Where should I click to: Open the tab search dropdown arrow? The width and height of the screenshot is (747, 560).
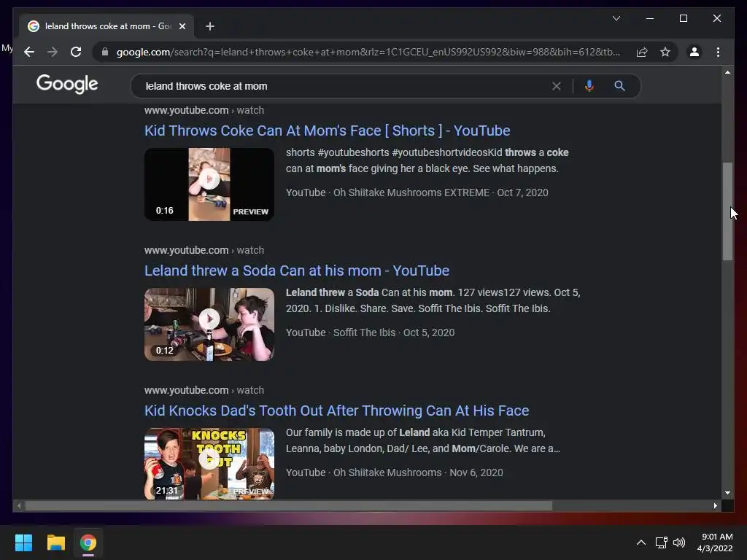616,18
